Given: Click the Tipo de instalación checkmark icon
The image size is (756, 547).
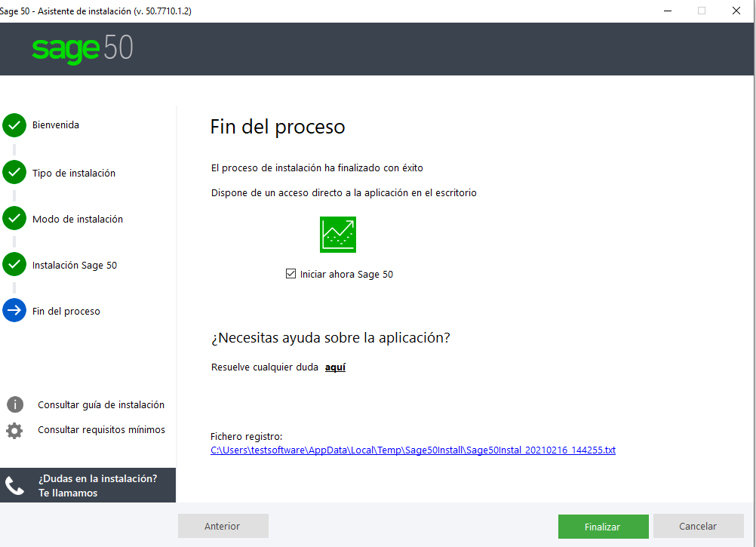Looking at the screenshot, I should [x=14, y=172].
